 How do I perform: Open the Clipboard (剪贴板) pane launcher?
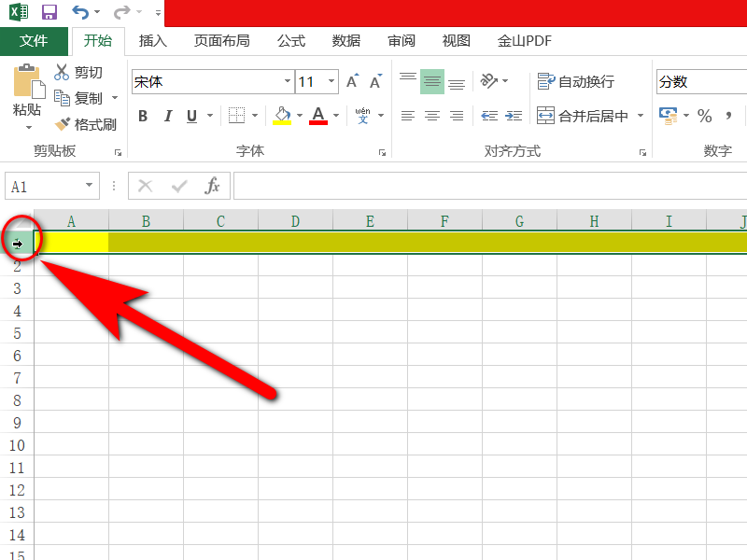click(118, 152)
